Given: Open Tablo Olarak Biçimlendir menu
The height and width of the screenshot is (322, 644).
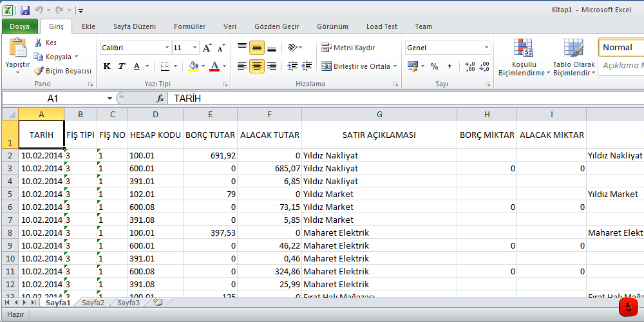Looking at the screenshot, I should pos(574,57).
